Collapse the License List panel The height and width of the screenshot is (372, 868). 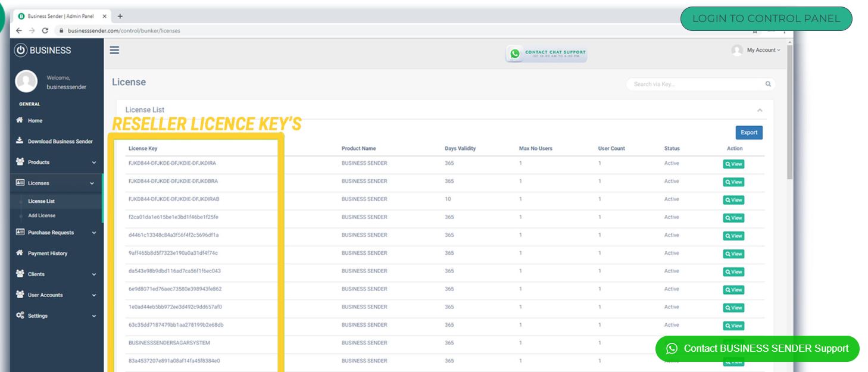click(x=760, y=110)
